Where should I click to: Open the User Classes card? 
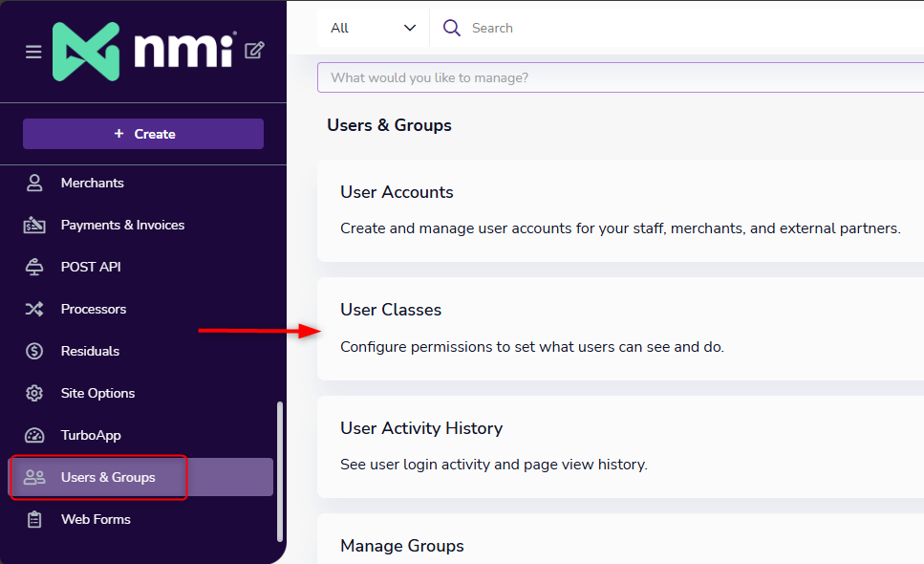620,328
